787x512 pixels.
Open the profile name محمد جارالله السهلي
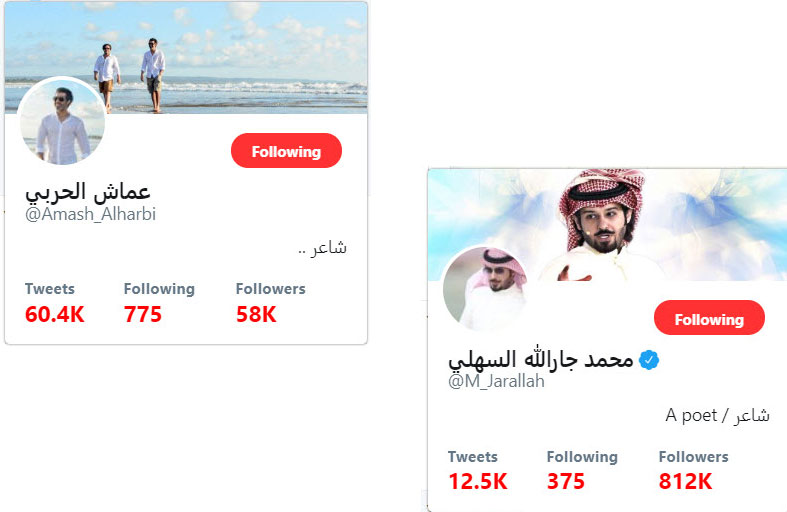(540, 360)
